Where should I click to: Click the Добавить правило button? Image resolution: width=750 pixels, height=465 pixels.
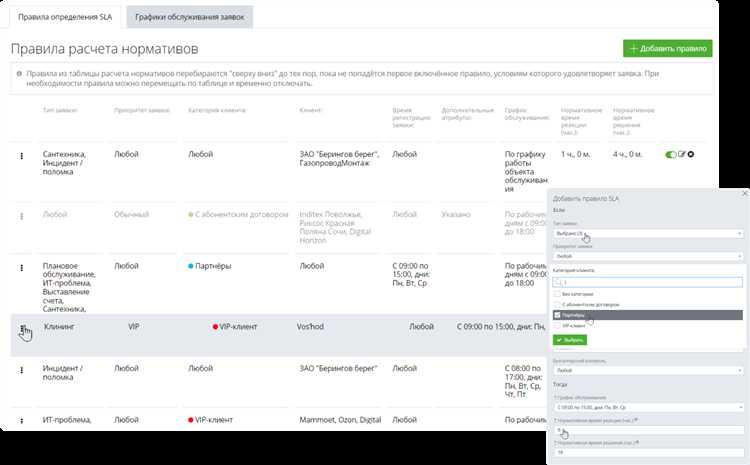point(667,48)
